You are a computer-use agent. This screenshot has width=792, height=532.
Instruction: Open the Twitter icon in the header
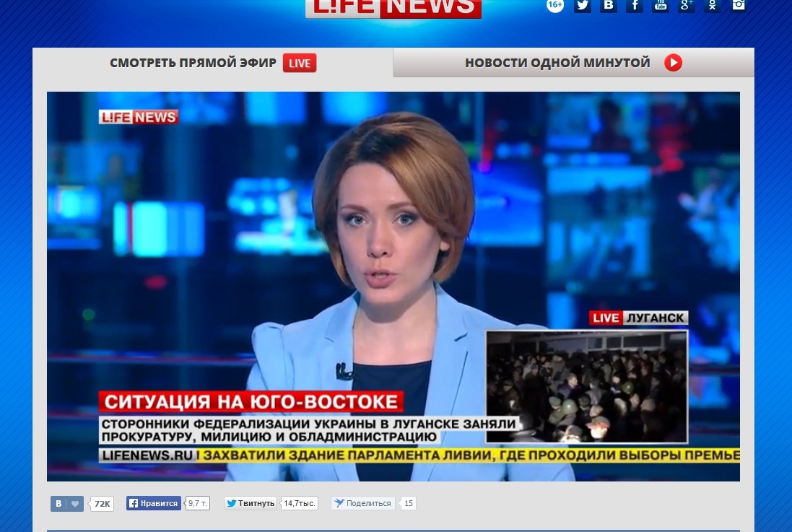pos(583,6)
